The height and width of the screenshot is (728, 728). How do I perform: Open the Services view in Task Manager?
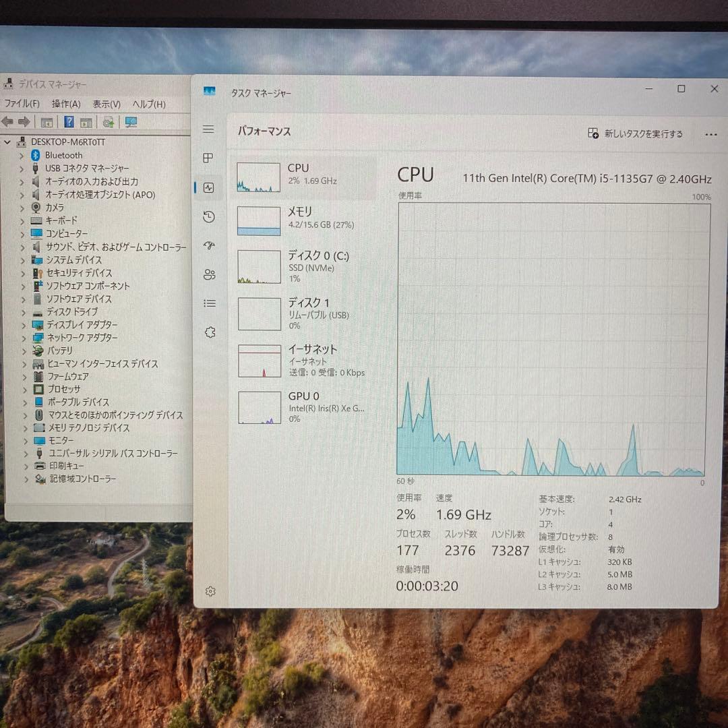pyautogui.click(x=209, y=332)
